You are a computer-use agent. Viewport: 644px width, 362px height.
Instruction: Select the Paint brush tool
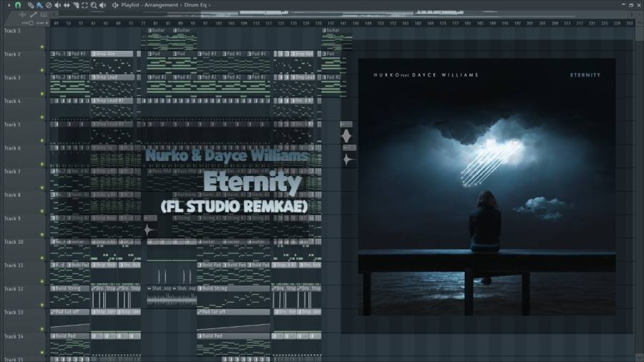tap(39, 5)
